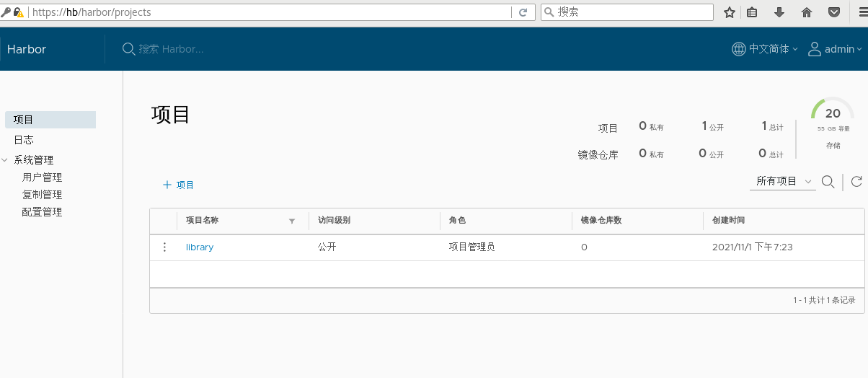Click the 2021/11/1 下午7:23 creation time

753,247
